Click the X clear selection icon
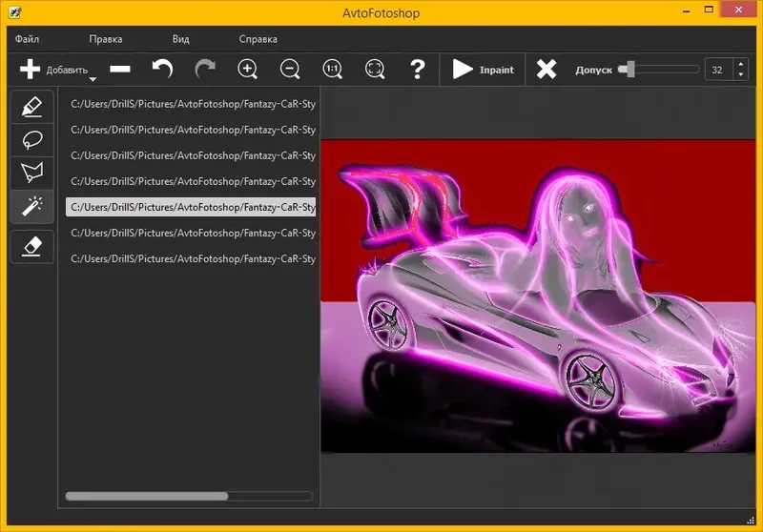This screenshot has width=763, height=532. (x=546, y=69)
